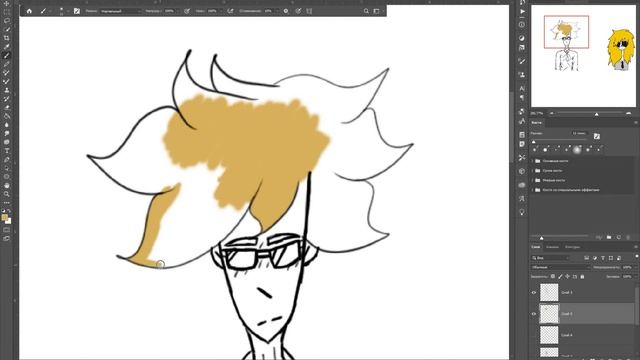This screenshot has height=360, width=640.
Task: Toggle Quick Mask mode button
Action: click(x=7, y=230)
